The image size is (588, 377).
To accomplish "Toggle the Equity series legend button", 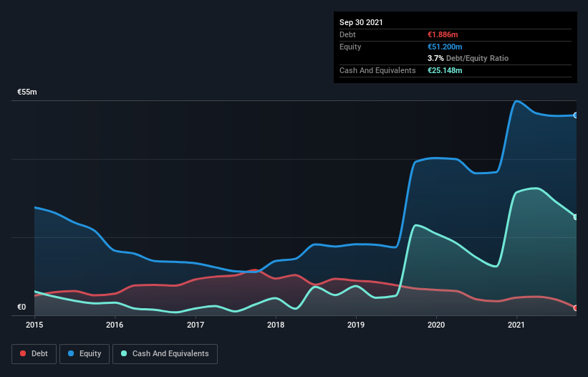I will [x=85, y=354].
